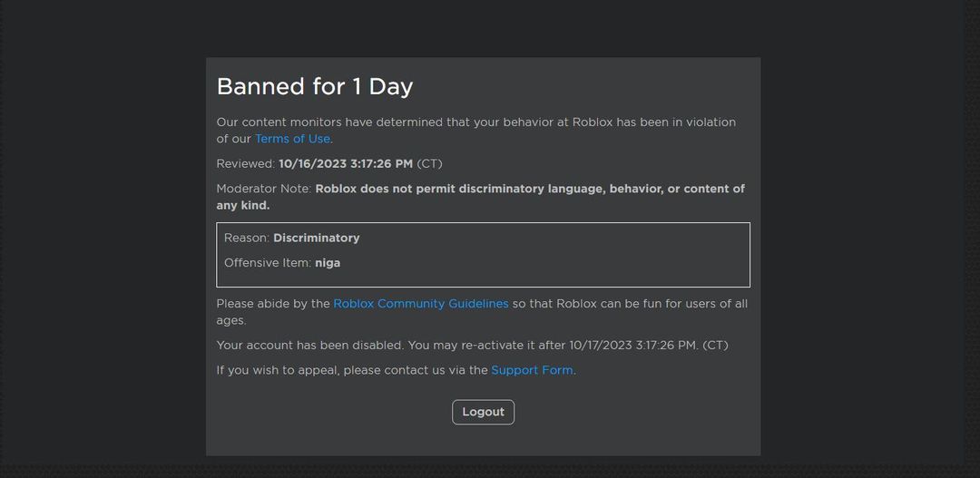
Task: Click the bold "Discriminatory" reason value
Action: click(317, 238)
